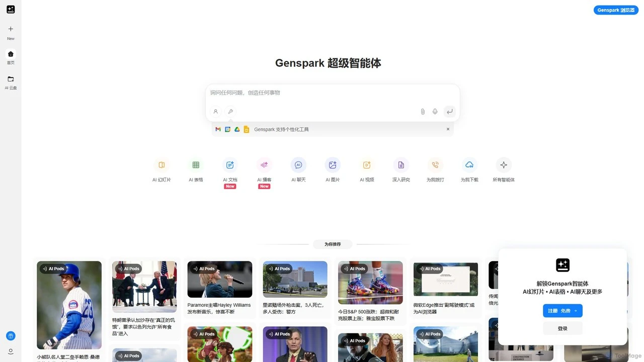Screen dimensions: 644x362
Task: Open AI 聊天 agent
Action: pyautogui.click(x=298, y=169)
